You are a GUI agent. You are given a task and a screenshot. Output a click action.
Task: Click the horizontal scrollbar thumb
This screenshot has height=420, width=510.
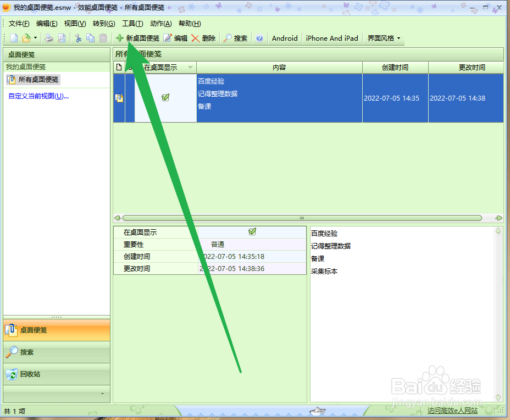coord(302,218)
